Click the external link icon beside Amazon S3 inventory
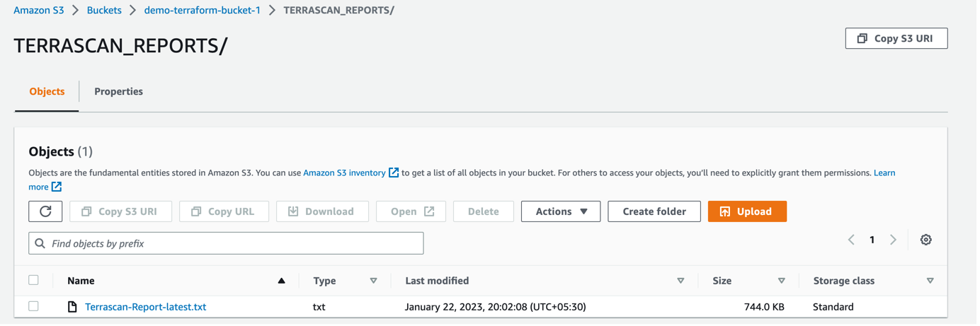The image size is (980, 326). (395, 173)
